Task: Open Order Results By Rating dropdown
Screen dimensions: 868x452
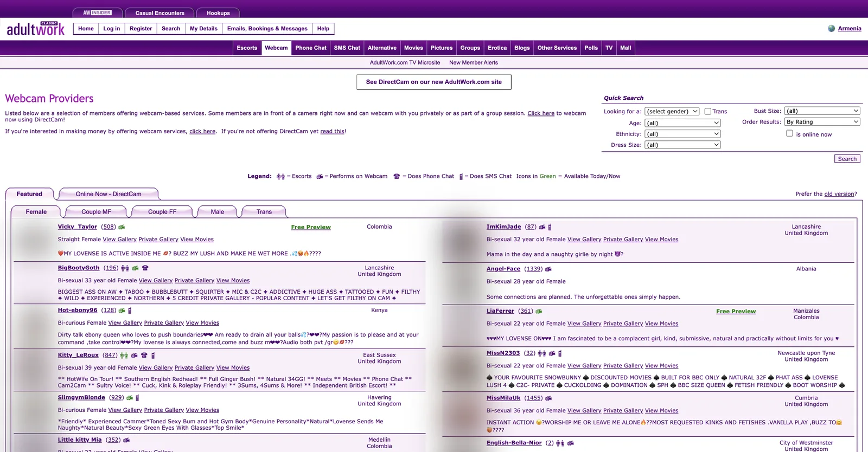Action: point(822,122)
